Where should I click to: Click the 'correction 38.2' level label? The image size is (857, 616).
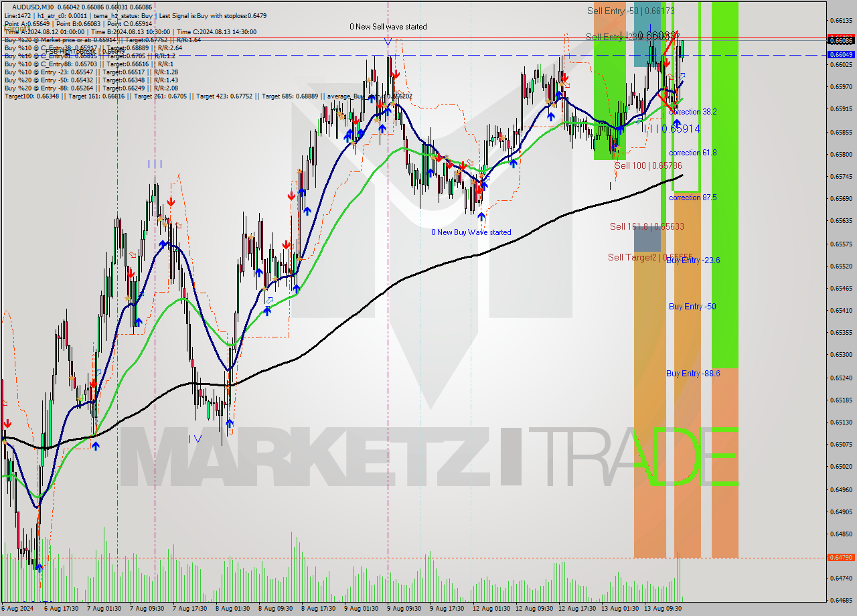(x=693, y=112)
